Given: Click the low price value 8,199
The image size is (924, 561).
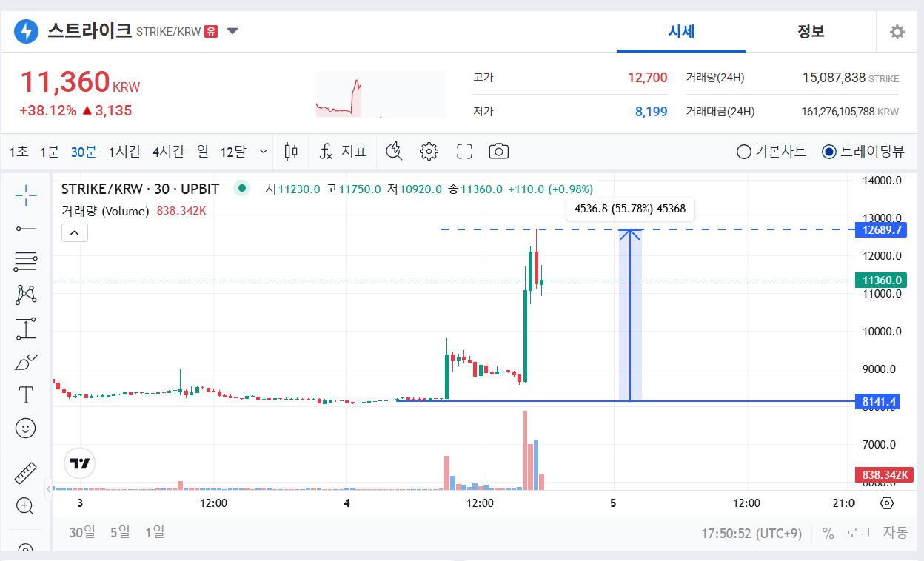Looking at the screenshot, I should tap(651, 112).
